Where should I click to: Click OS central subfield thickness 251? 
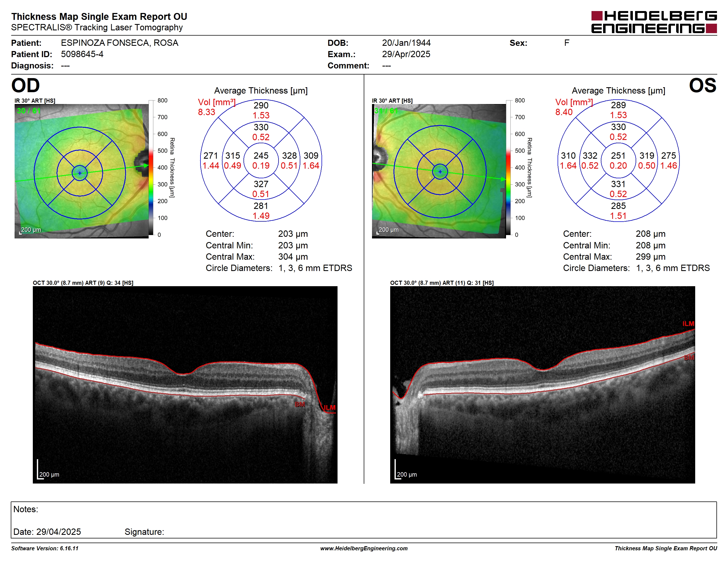(618, 156)
